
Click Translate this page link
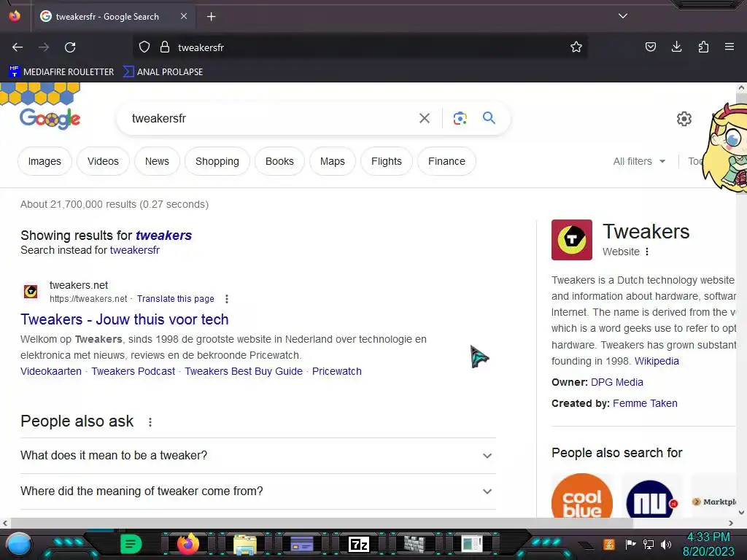(175, 298)
